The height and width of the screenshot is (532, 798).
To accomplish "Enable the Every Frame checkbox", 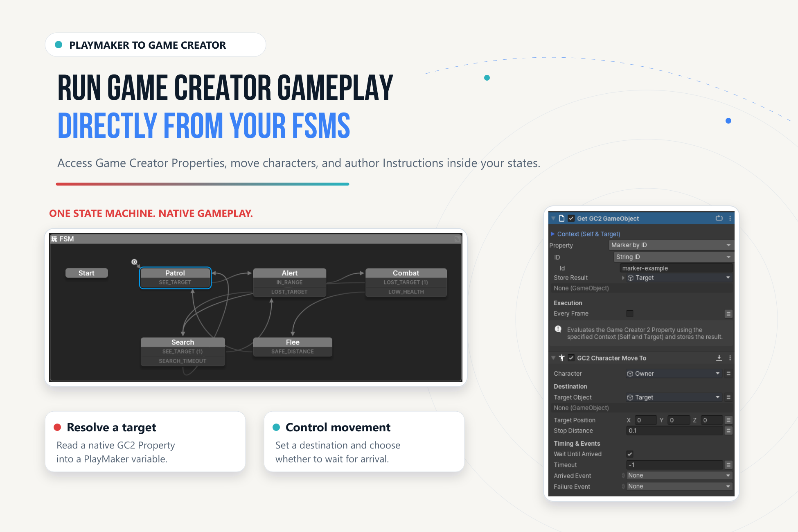I will tap(630, 313).
